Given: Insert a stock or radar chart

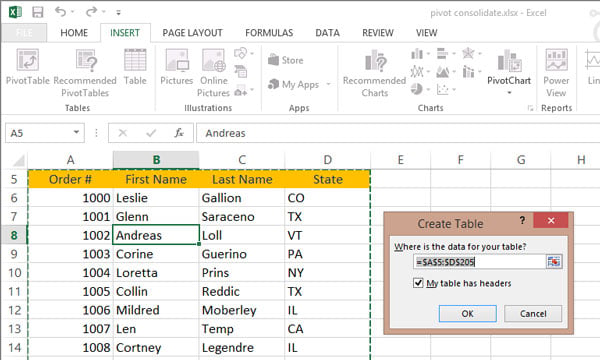Looking at the screenshot, I should pyautogui.click(x=468, y=54).
